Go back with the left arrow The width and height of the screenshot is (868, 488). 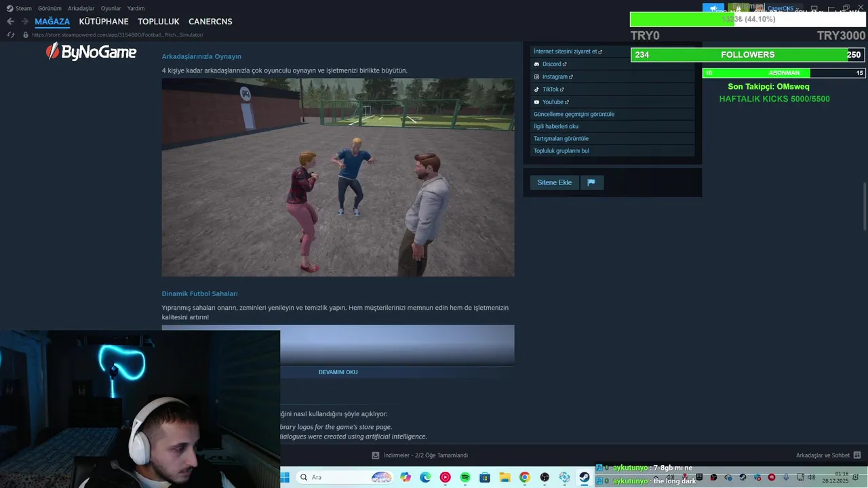(x=10, y=22)
